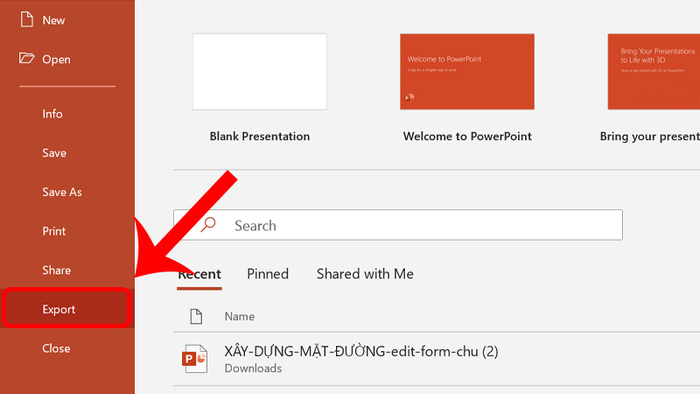This screenshot has width=700, height=394.
Task: Switch to the Pinned tab
Action: [x=268, y=274]
